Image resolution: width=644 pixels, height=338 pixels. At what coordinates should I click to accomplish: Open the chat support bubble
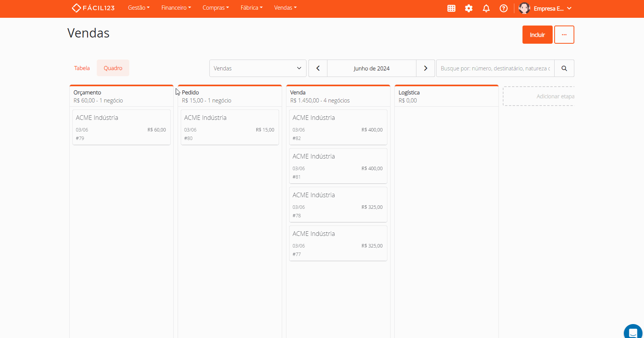point(633,333)
